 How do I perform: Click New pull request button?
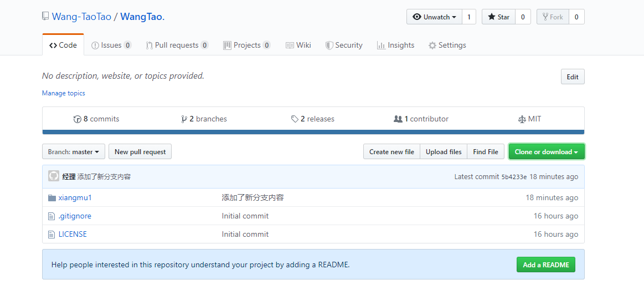(x=140, y=152)
